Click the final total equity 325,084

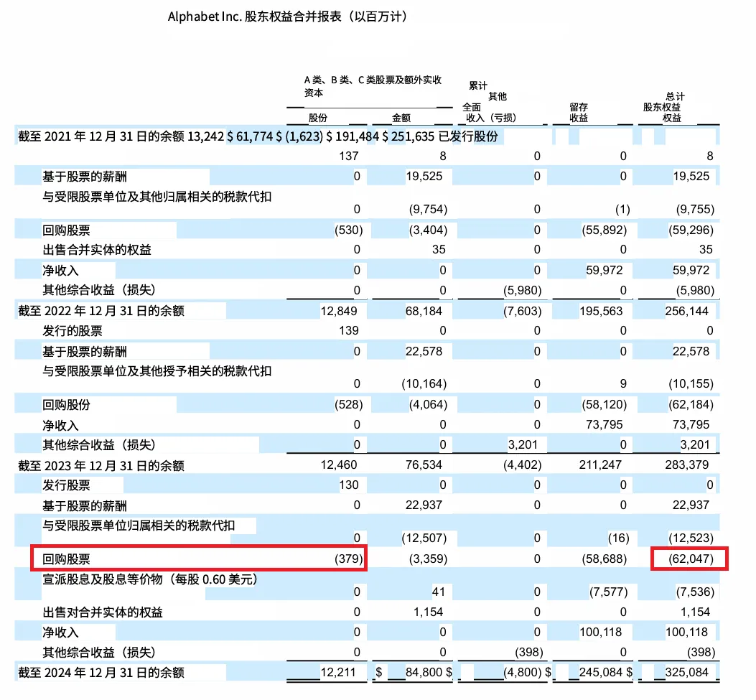686,672
